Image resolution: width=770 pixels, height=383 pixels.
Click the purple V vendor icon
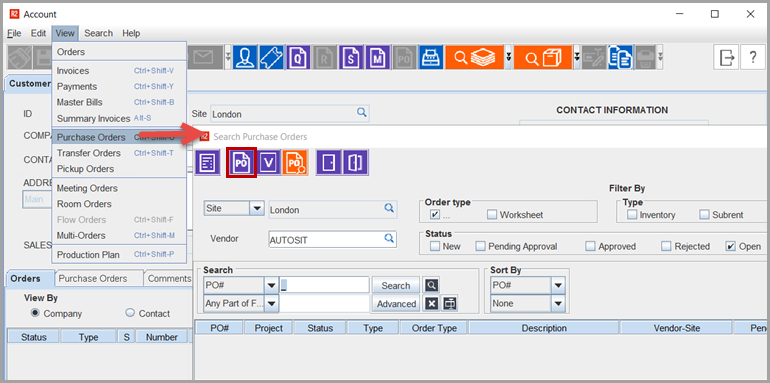(x=268, y=163)
